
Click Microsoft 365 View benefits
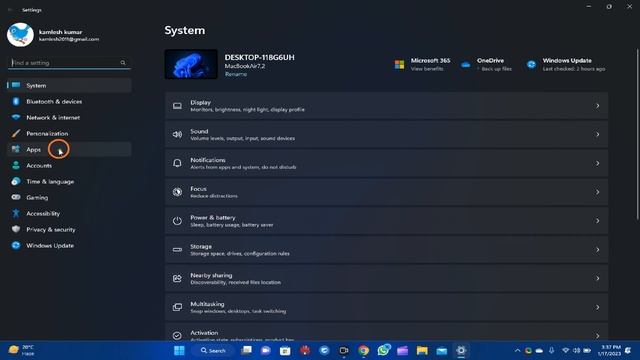point(427,69)
